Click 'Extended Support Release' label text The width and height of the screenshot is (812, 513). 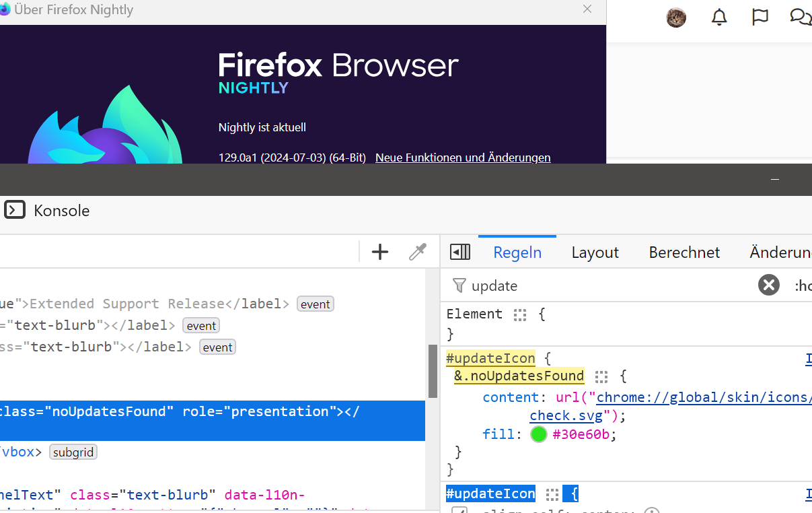click(x=128, y=304)
